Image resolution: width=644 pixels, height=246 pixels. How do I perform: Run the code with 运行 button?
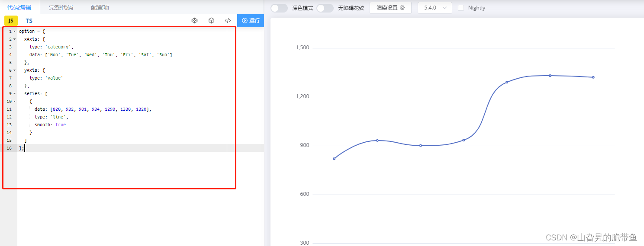pyautogui.click(x=251, y=20)
